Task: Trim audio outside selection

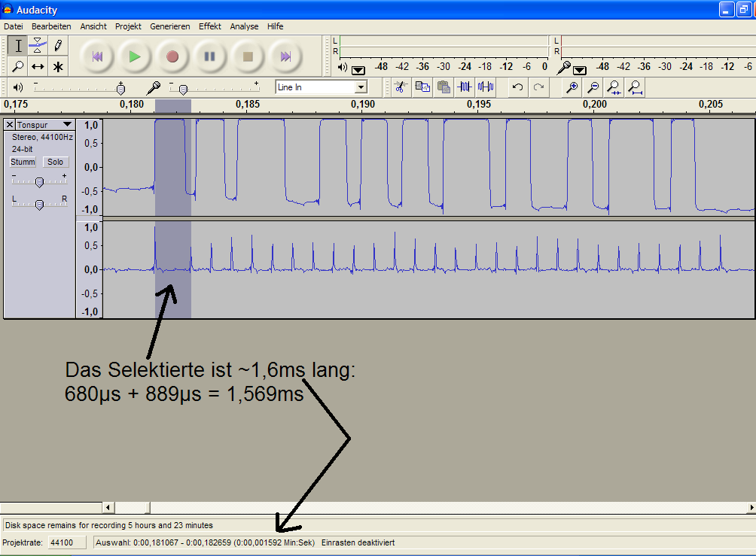Action: pos(465,87)
